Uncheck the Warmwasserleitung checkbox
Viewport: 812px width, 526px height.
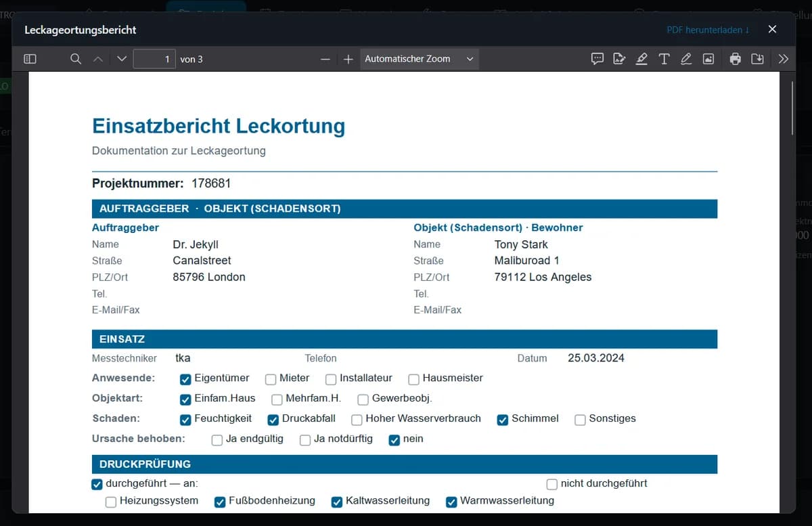point(451,502)
